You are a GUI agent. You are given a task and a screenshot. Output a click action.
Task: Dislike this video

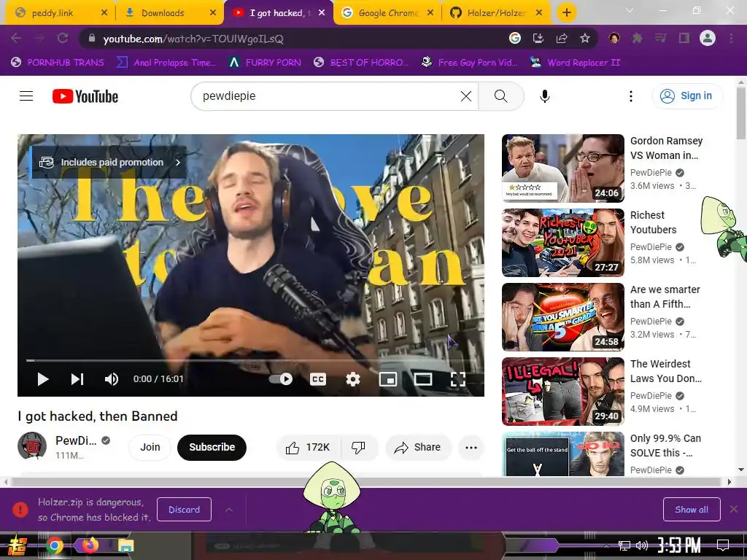(x=359, y=447)
